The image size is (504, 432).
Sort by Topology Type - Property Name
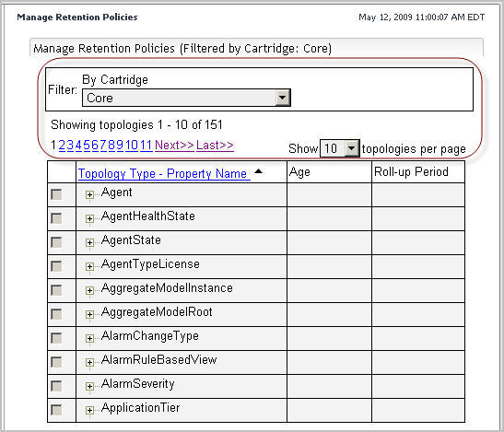point(164,173)
